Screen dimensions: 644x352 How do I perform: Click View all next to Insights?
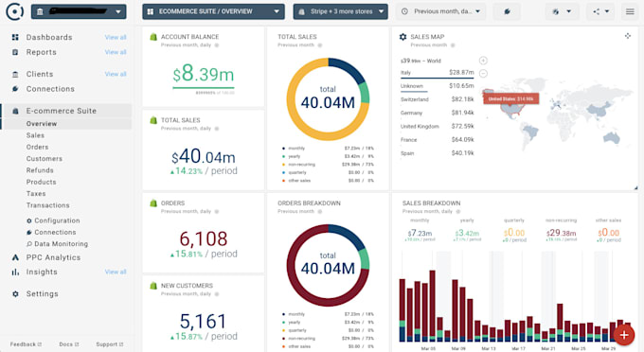(116, 272)
